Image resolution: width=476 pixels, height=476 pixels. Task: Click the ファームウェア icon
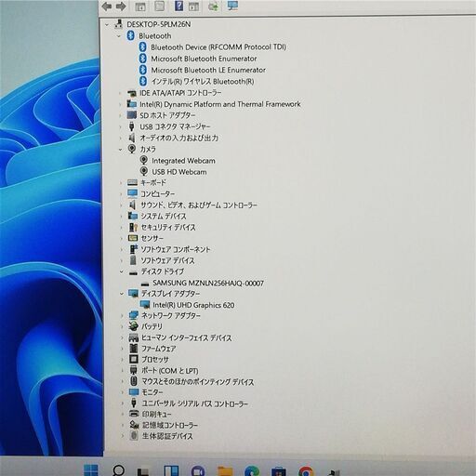[134, 349]
